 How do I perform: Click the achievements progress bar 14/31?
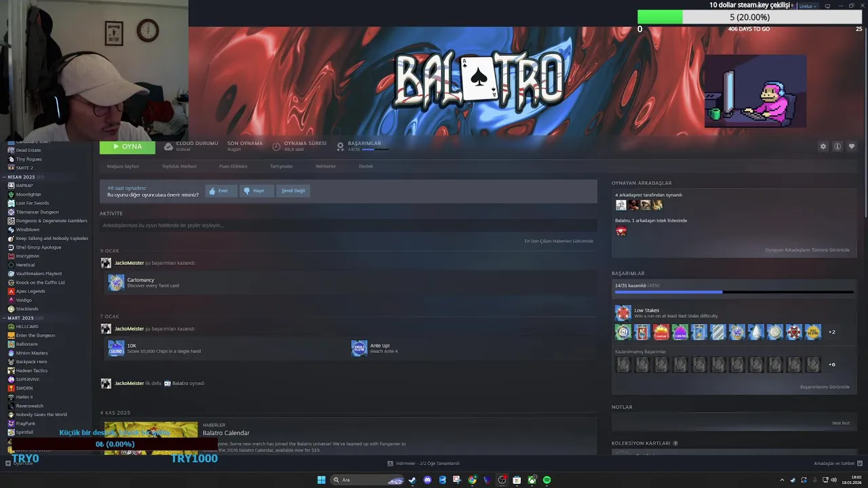coord(734,292)
